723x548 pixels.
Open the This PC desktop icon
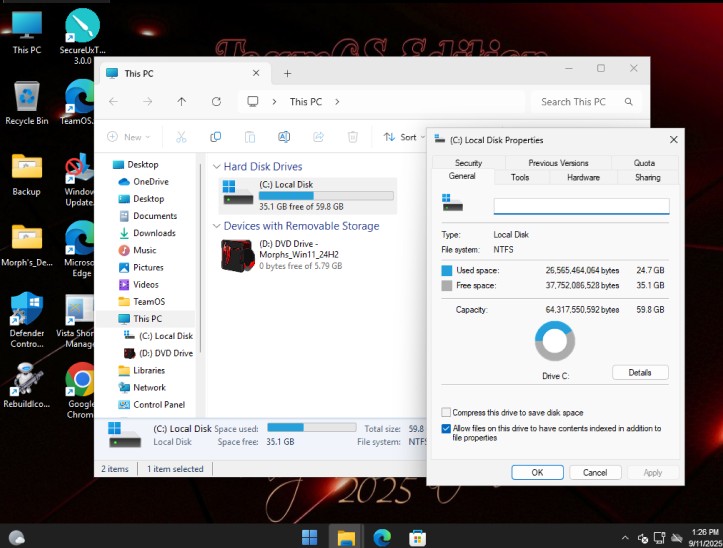[27, 32]
